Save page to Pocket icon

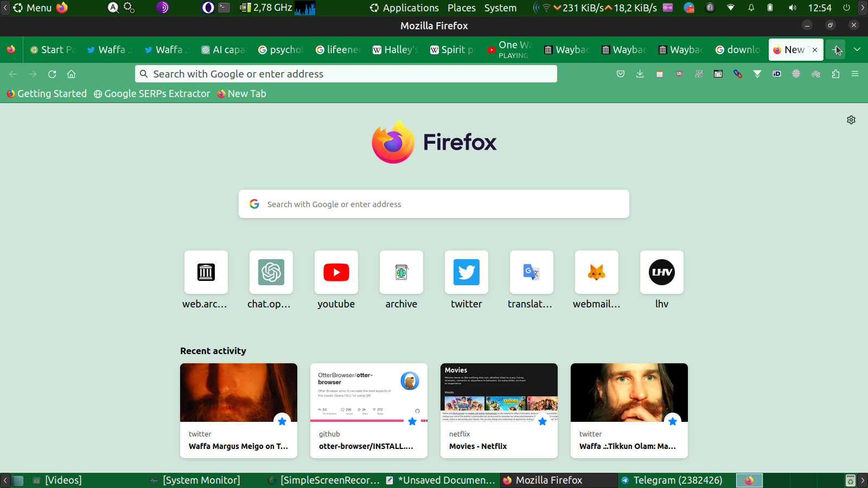(621, 74)
